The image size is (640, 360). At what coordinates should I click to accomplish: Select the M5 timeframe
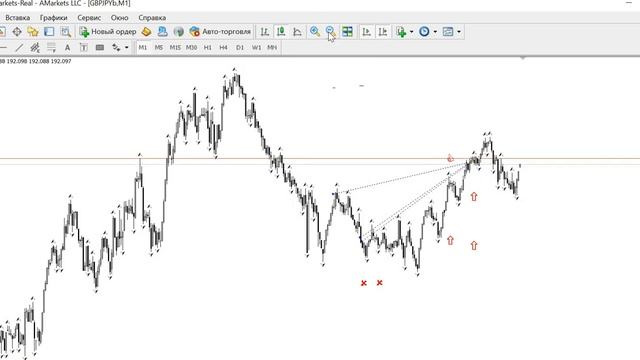(x=159, y=48)
